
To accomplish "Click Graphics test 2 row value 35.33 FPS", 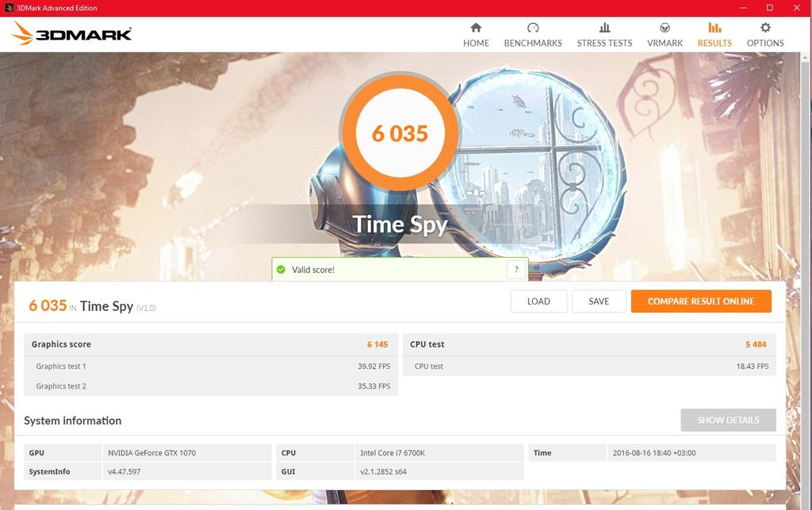I will (x=374, y=386).
